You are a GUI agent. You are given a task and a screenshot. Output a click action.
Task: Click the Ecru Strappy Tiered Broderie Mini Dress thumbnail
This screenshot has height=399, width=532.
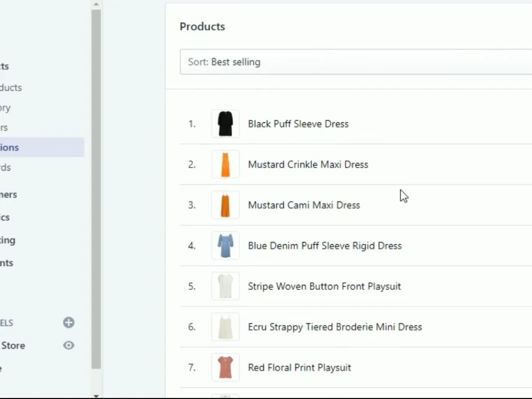pyautogui.click(x=225, y=327)
